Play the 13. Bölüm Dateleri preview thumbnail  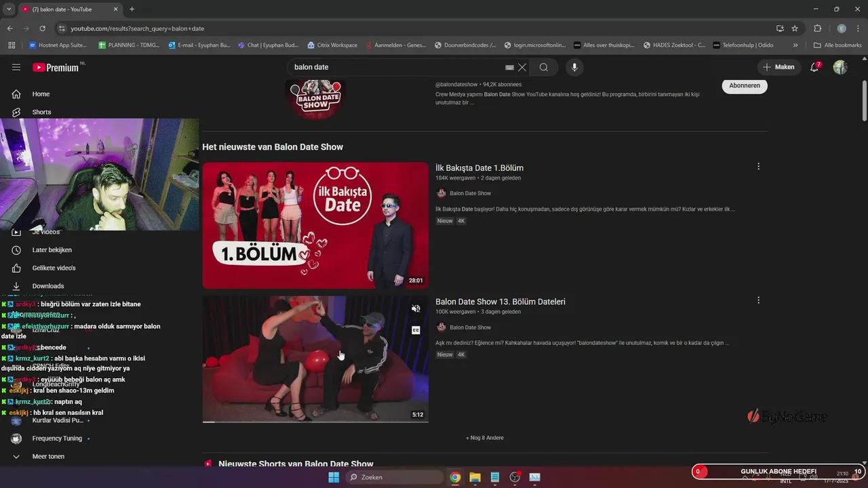click(x=315, y=359)
